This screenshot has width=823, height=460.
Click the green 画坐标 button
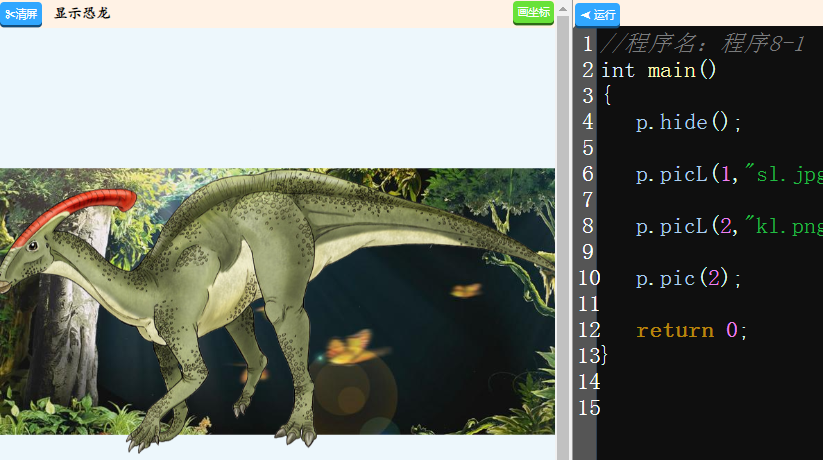533,13
